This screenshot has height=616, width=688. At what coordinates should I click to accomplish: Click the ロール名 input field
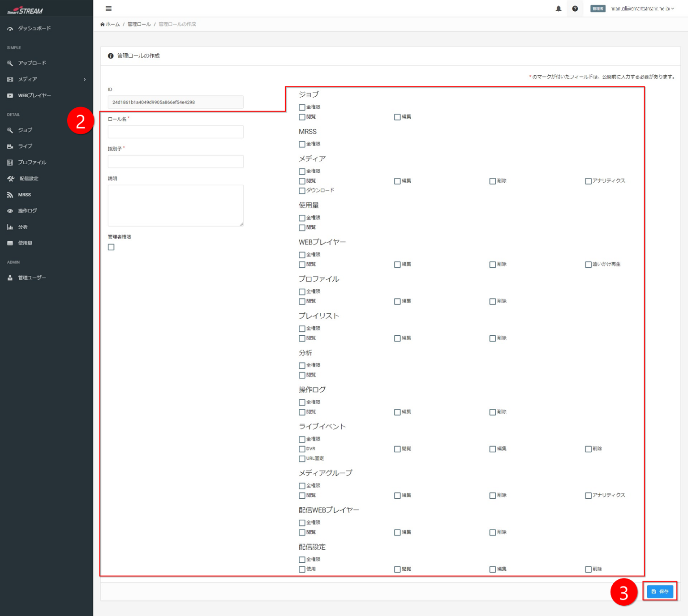[176, 132]
